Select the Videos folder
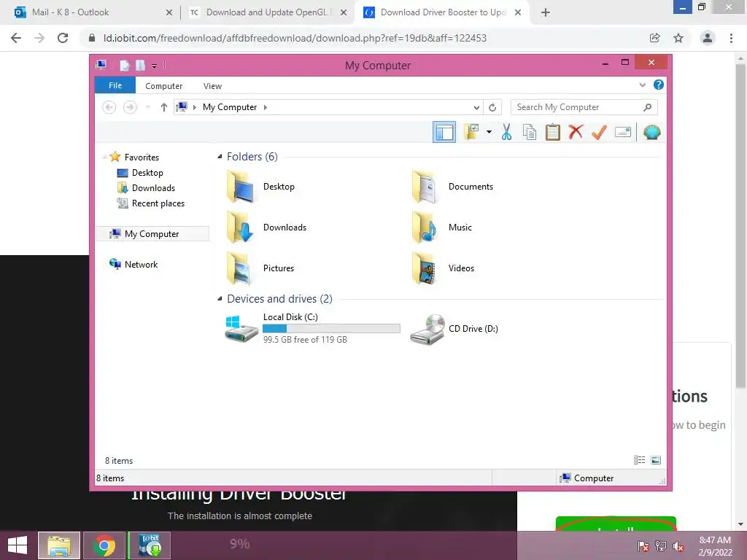 click(x=443, y=268)
